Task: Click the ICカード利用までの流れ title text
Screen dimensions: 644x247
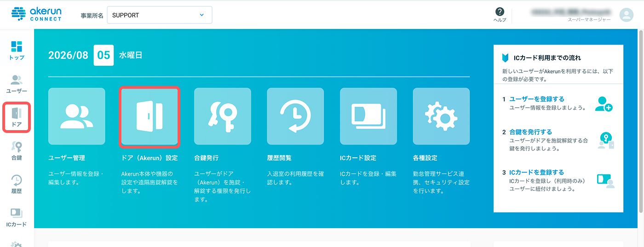Action: (x=547, y=58)
